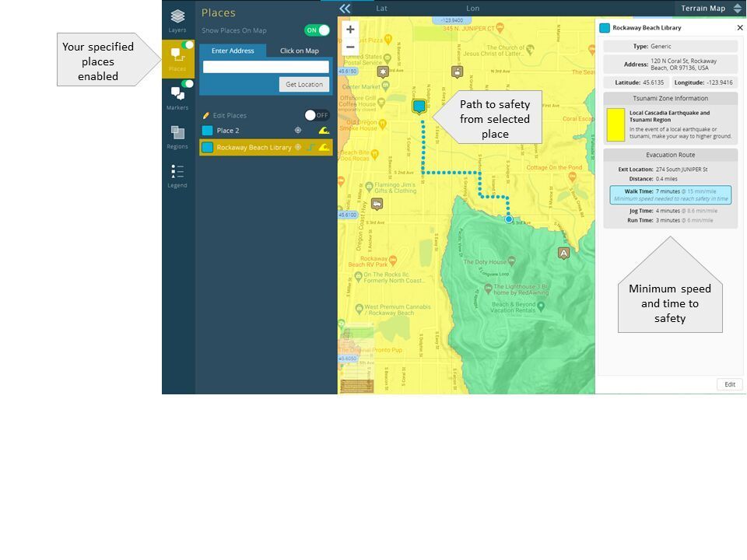The image size is (747, 560).
Task: Click the brown marker near Oregon Coast Hwy
Action: point(377,205)
